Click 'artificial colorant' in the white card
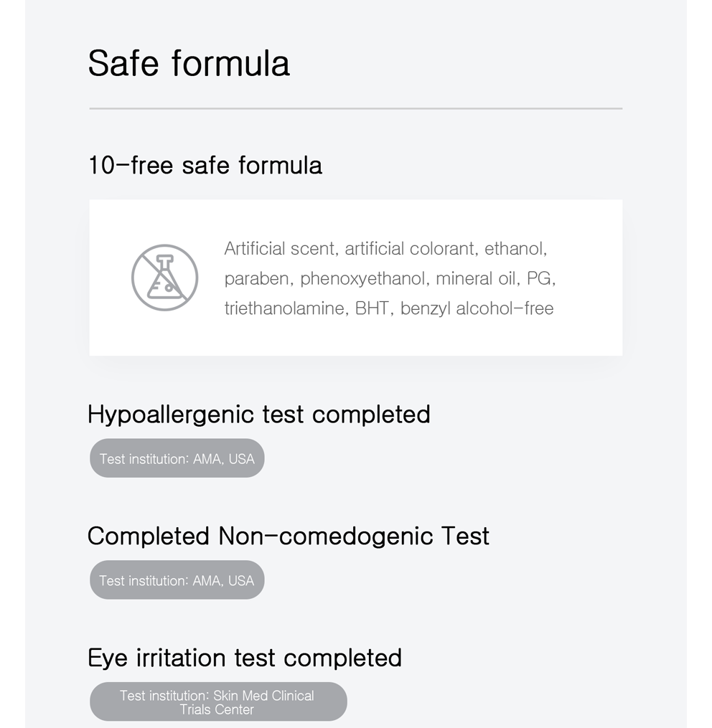Screen dimensions: 712x728 (409, 249)
